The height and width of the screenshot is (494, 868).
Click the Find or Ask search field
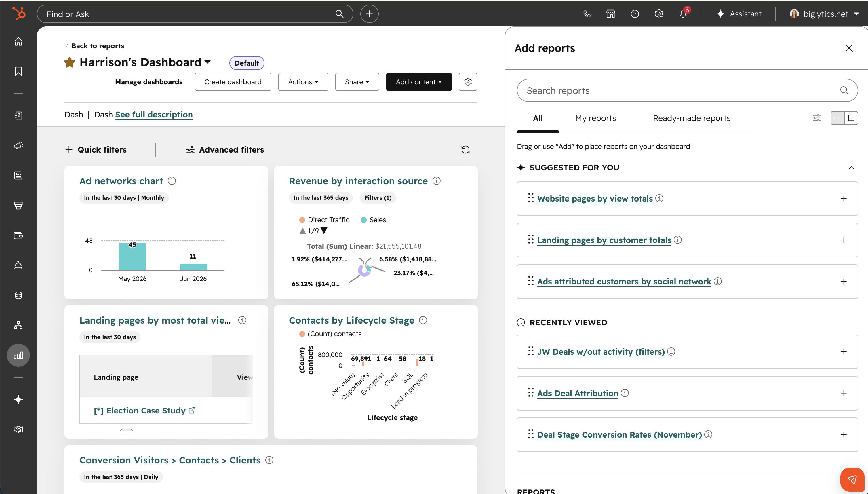click(x=195, y=14)
